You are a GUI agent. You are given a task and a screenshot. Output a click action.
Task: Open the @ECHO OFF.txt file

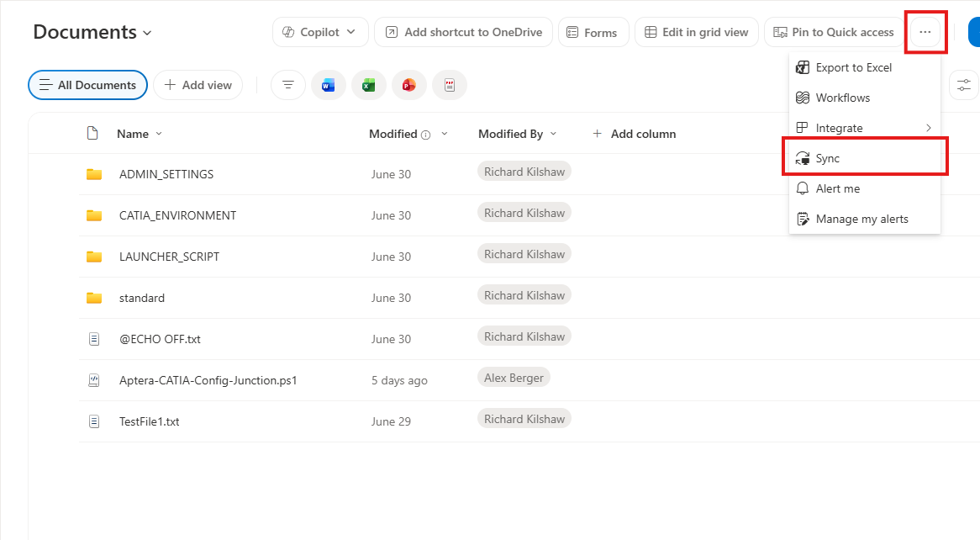pos(160,339)
